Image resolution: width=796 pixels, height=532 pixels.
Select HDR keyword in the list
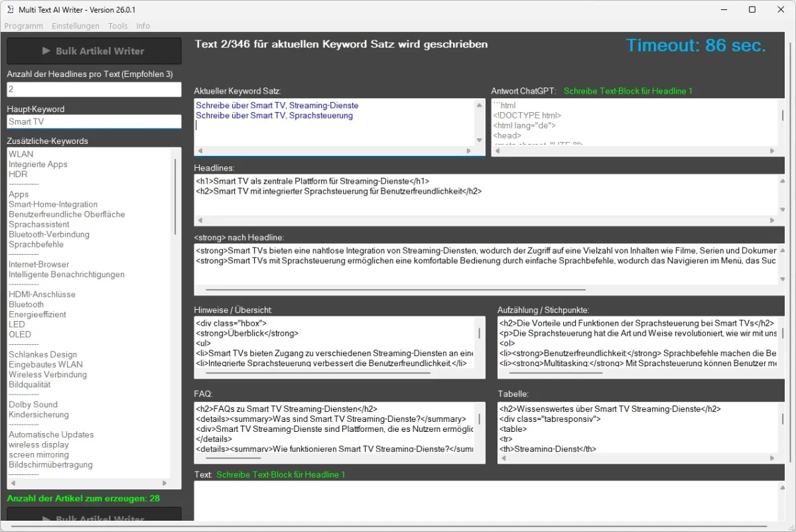click(x=18, y=174)
